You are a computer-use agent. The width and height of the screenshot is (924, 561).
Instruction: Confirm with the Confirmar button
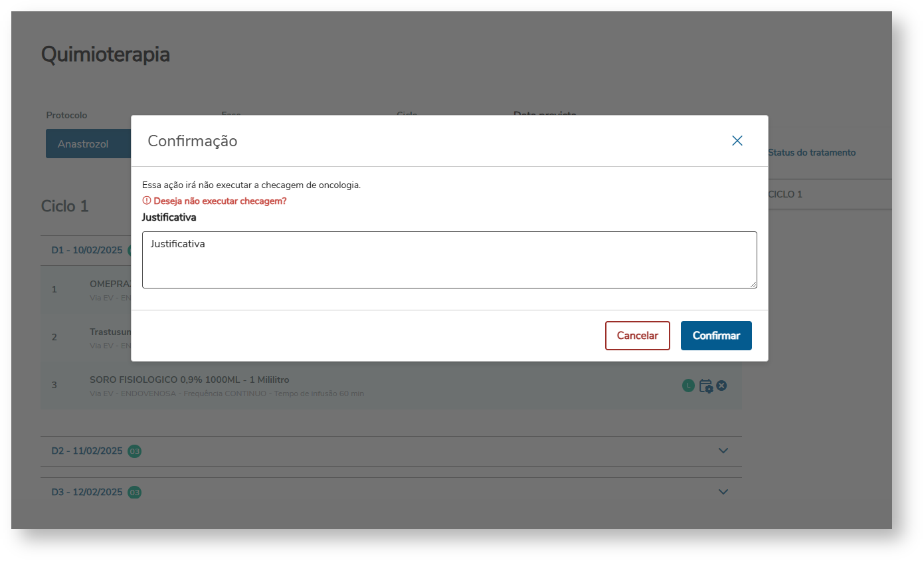click(x=715, y=336)
